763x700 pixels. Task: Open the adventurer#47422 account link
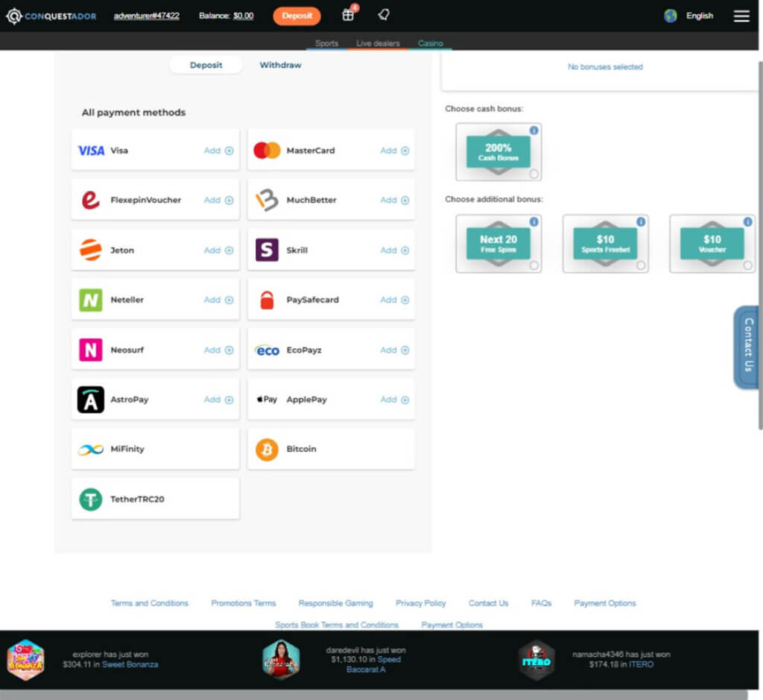click(x=147, y=16)
